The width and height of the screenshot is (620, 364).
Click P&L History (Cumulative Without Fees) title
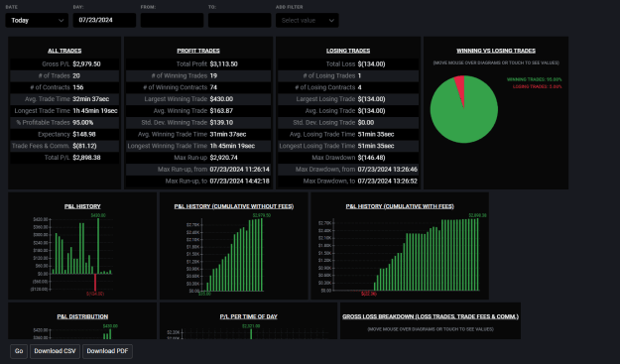(x=234, y=206)
